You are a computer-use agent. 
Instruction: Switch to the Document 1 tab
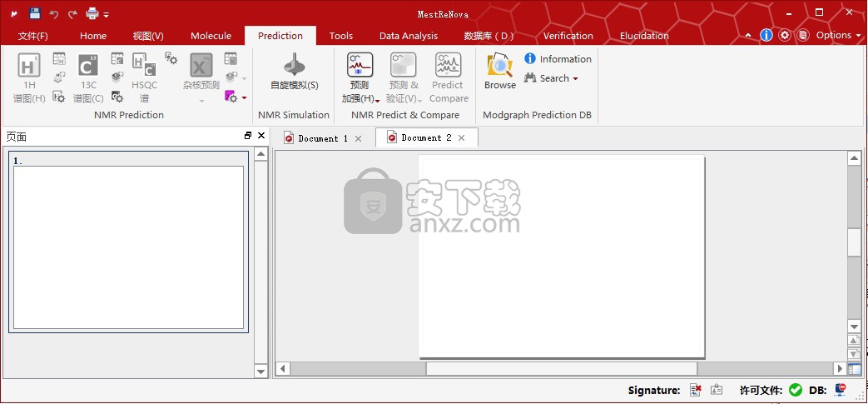[x=323, y=138]
